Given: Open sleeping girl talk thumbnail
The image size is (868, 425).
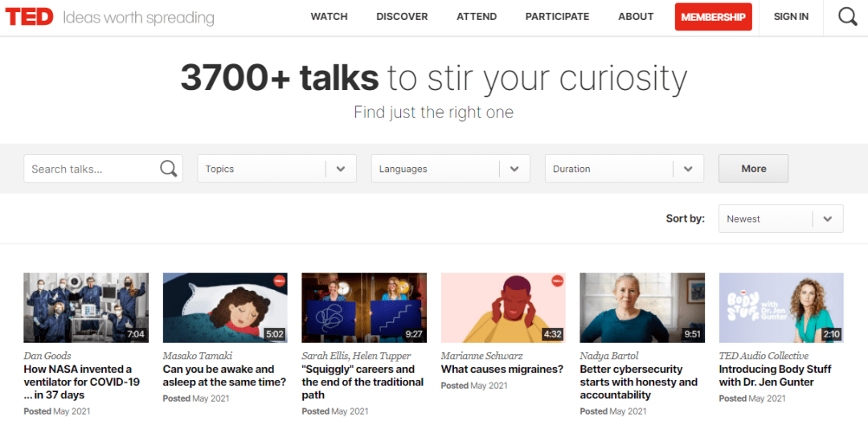Looking at the screenshot, I should pyautogui.click(x=225, y=308).
